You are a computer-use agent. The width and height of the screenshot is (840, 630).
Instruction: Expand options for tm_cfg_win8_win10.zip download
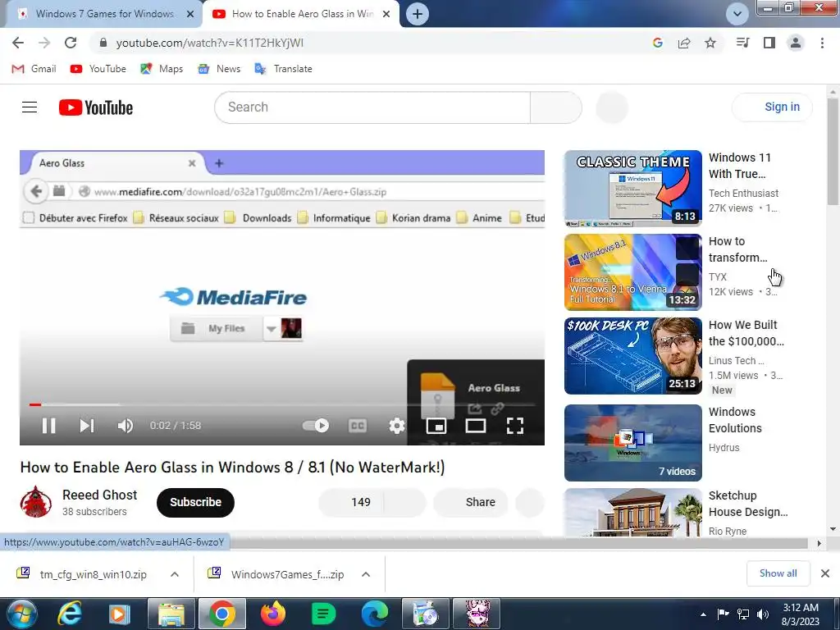175,574
